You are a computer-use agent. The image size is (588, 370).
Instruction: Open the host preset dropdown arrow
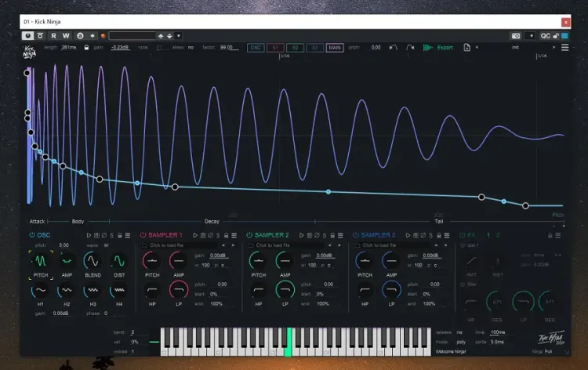point(179,36)
